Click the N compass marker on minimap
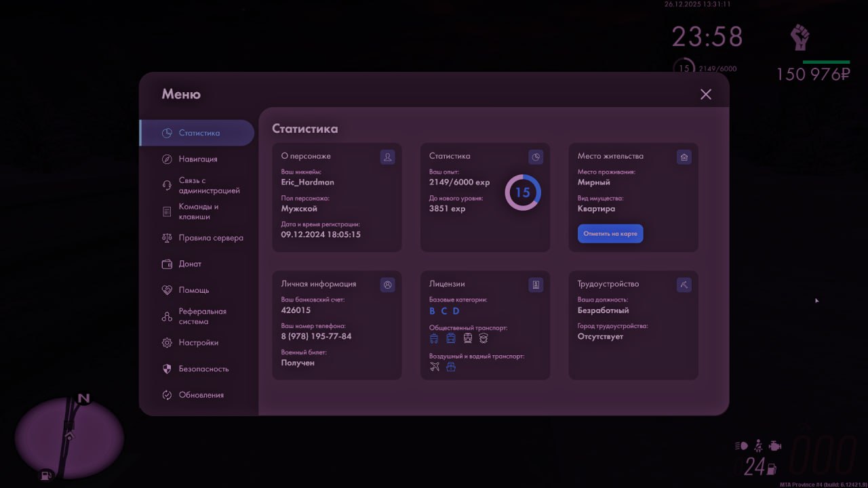The height and width of the screenshot is (488, 868). [83, 399]
